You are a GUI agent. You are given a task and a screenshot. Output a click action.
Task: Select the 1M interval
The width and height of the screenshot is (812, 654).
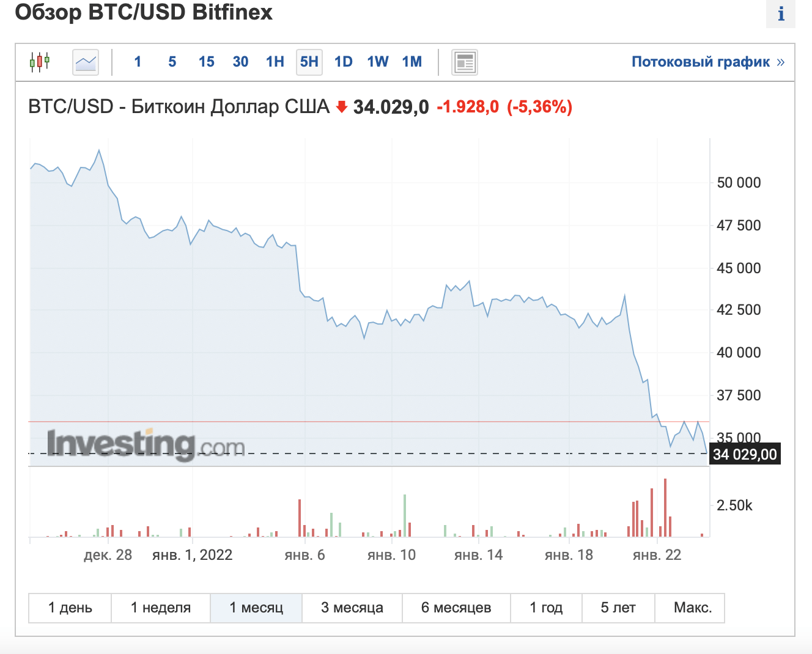412,62
